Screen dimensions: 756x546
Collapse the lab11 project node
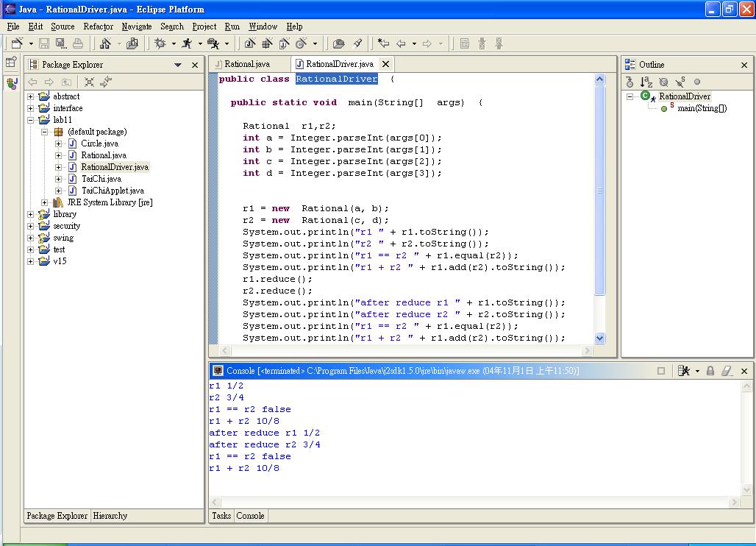click(x=30, y=120)
